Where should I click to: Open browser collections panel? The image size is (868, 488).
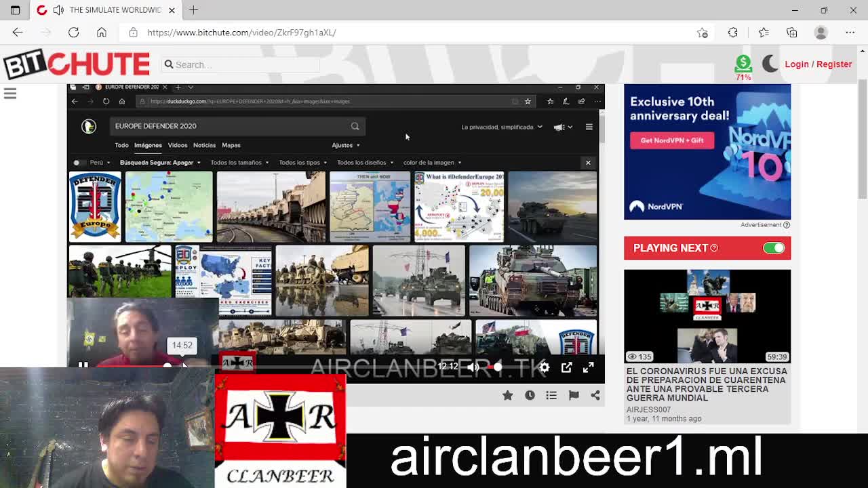[792, 33]
